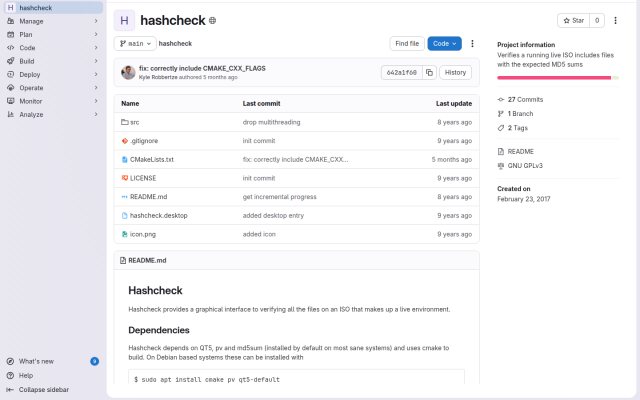Click the Monitor screen icon in sidebar
This screenshot has width=640, height=400.
[11, 101]
